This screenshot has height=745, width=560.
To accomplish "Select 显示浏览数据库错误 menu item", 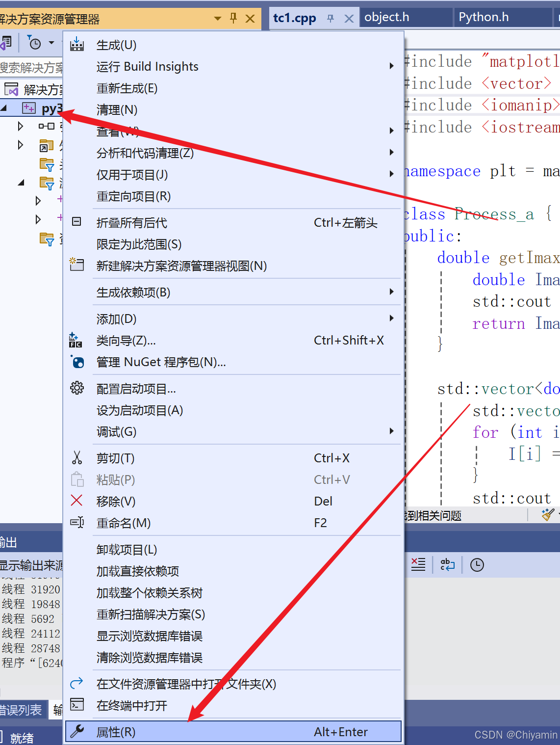I will coord(233,636).
